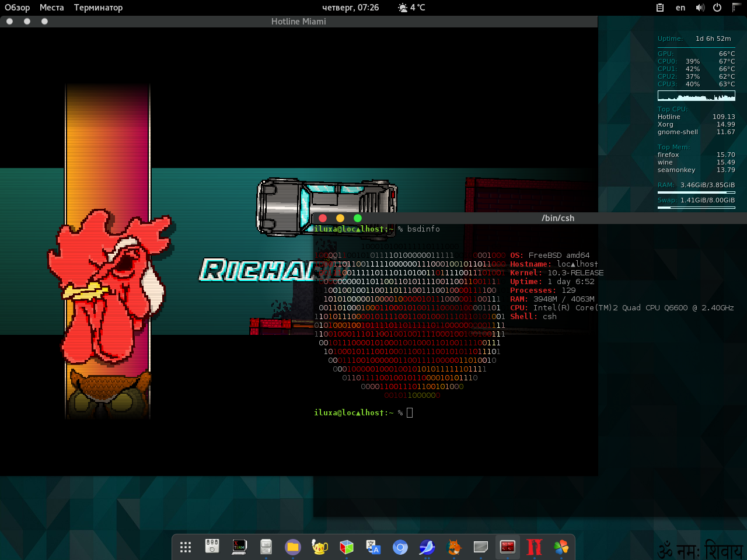Launch the yellow teapot app in dock
This screenshot has height=560, width=747.
pos(320,547)
